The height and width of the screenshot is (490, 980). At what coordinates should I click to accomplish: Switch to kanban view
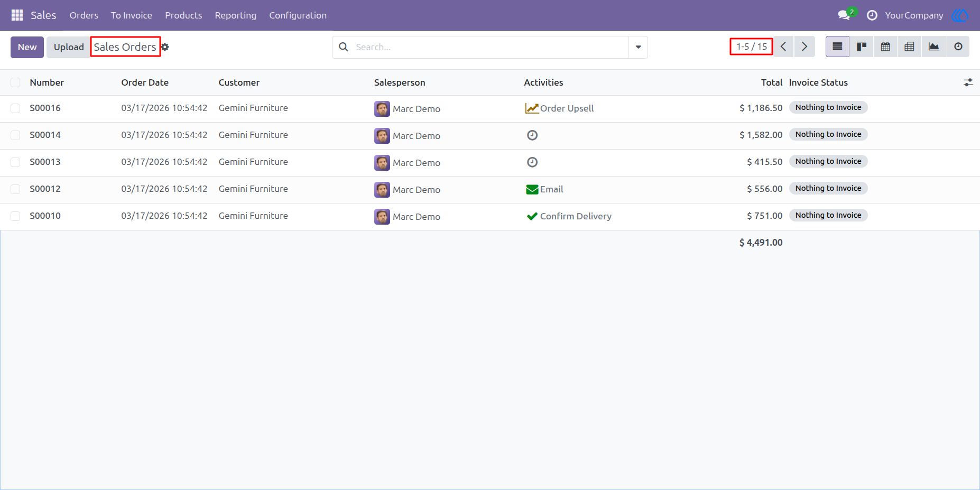[862, 47]
